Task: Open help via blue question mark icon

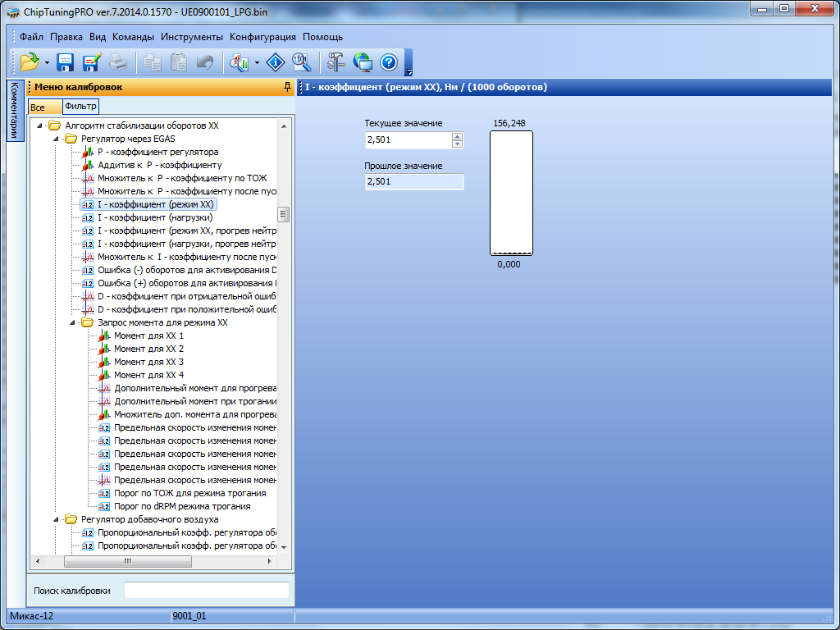Action: [389, 62]
